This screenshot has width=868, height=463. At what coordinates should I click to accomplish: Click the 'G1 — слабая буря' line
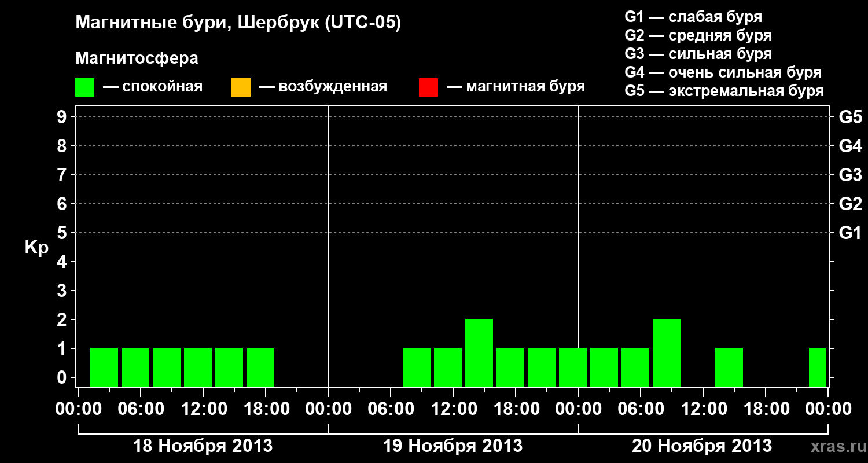pyautogui.click(x=693, y=17)
